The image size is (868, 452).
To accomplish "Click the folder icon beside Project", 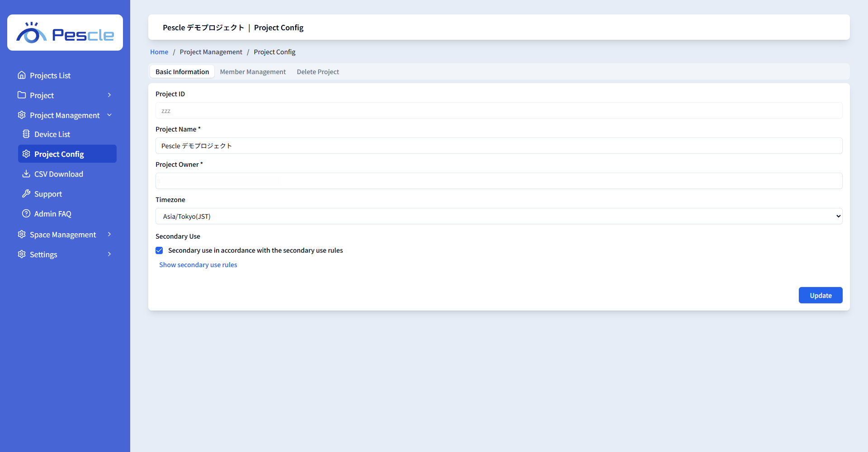I will pos(22,95).
